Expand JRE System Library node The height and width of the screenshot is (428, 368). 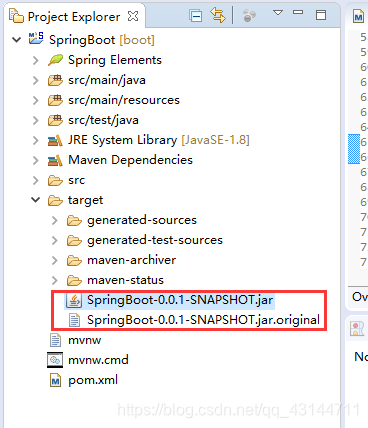click(x=35, y=140)
